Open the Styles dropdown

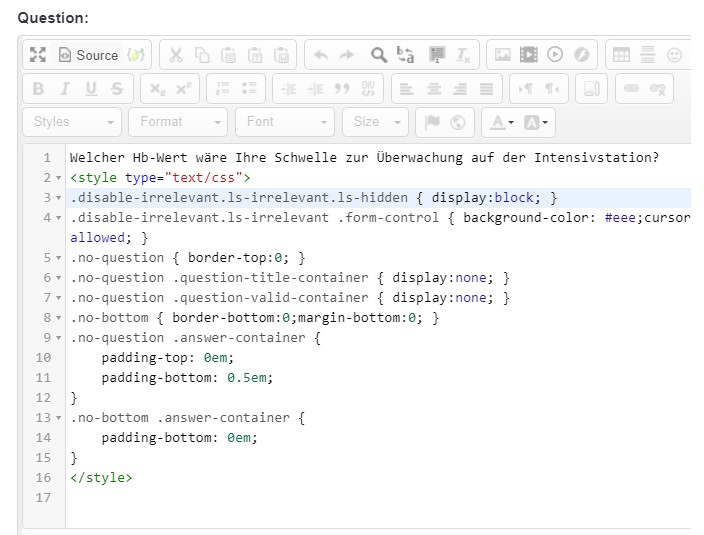tap(72, 122)
